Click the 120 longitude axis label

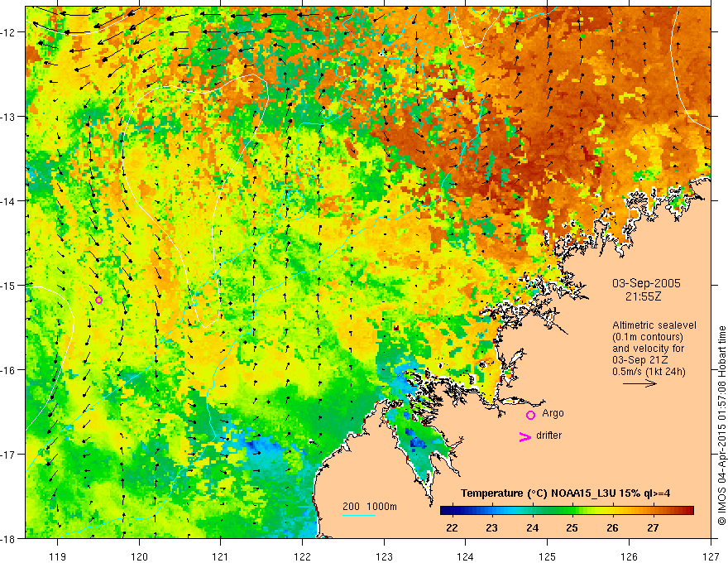139,556
